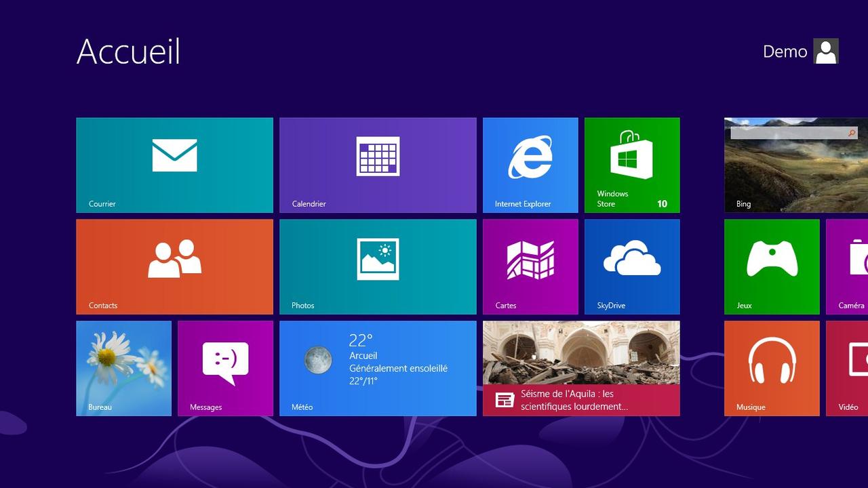The image size is (868, 488).
Task: Click the Demo user account name
Action: [x=785, y=52]
